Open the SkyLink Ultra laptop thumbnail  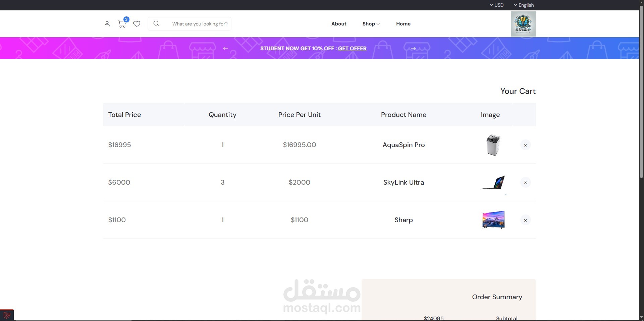click(x=493, y=182)
